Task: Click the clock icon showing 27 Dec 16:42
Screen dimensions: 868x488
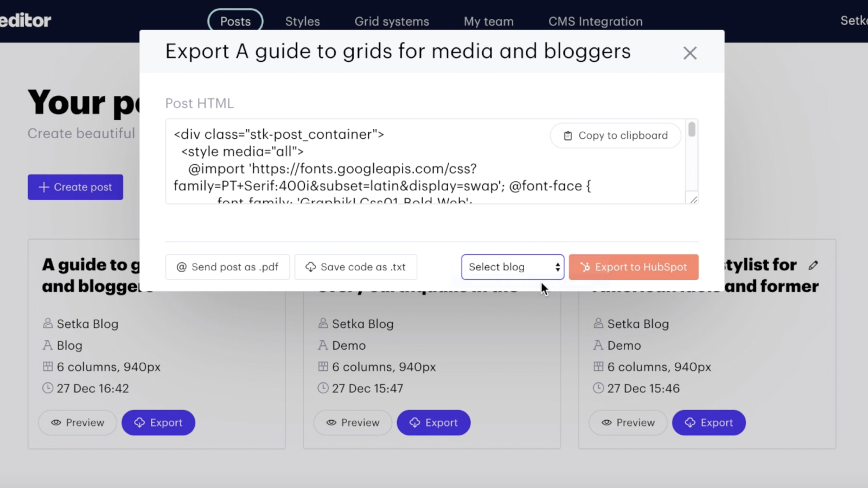Action: pos(47,388)
